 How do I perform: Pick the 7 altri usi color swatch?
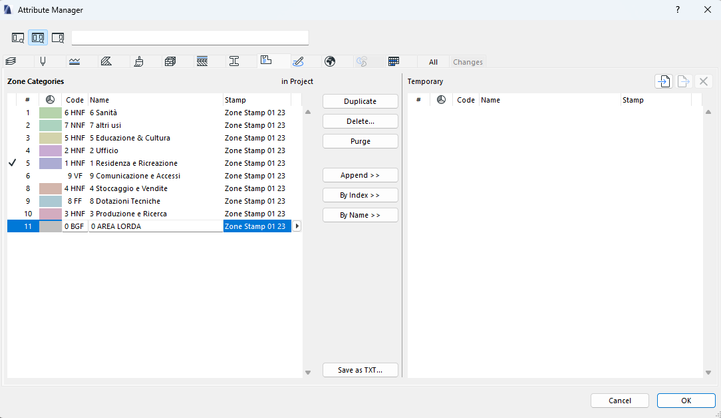coord(50,125)
